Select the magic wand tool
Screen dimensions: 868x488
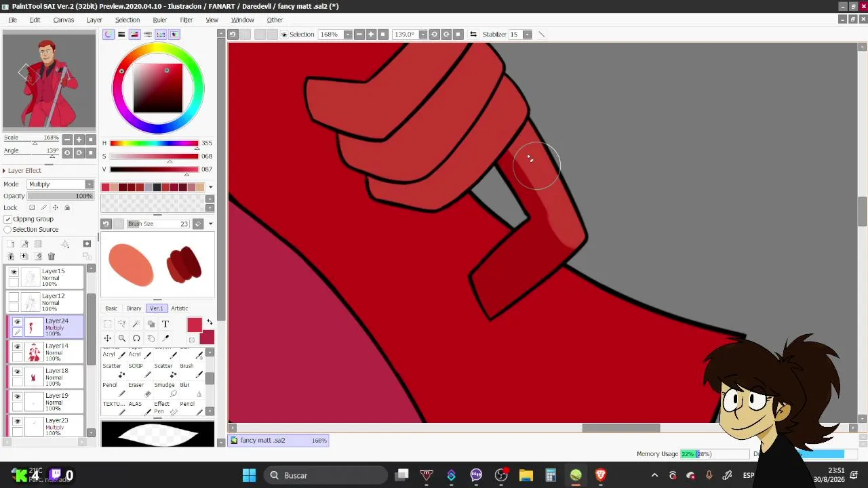coord(136,324)
